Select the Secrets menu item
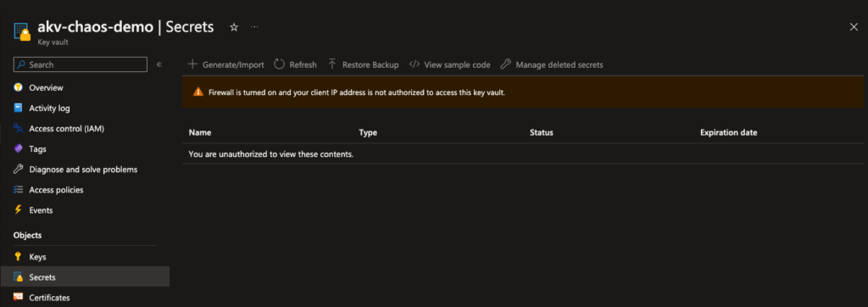This screenshot has height=307, width=868. [x=86, y=276]
